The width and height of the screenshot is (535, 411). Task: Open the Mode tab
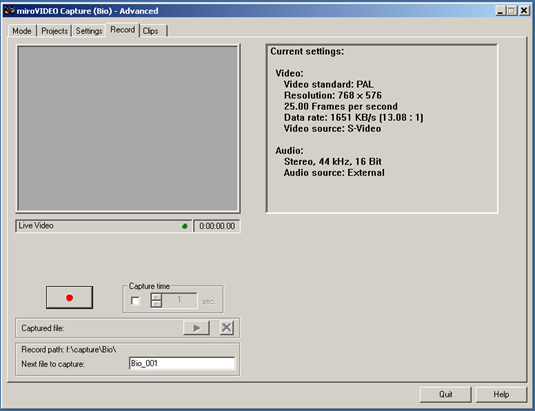pos(22,31)
